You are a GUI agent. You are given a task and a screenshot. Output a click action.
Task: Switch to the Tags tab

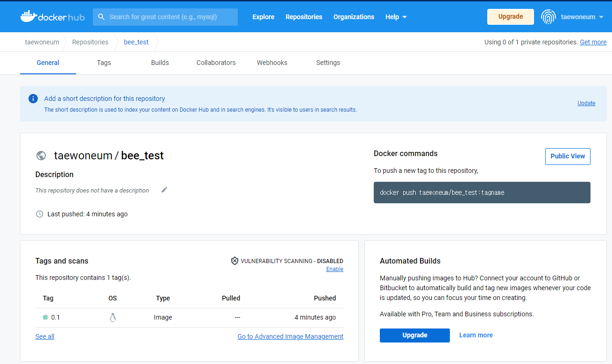tap(104, 63)
